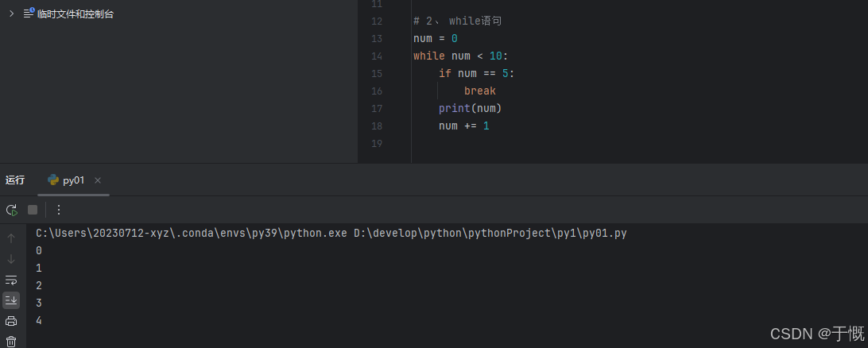Close the py01 run tab
The image size is (868, 348).
pos(98,180)
